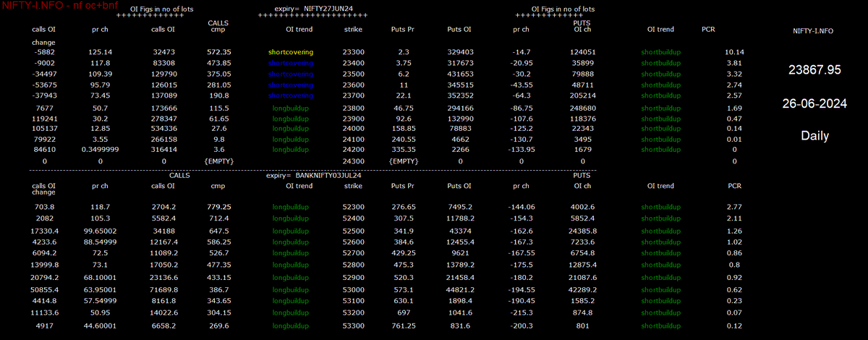Select strike 52300 in BANKNIFTY table
Image resolution: width=868 pixels, height=340 pixels.
353,207
